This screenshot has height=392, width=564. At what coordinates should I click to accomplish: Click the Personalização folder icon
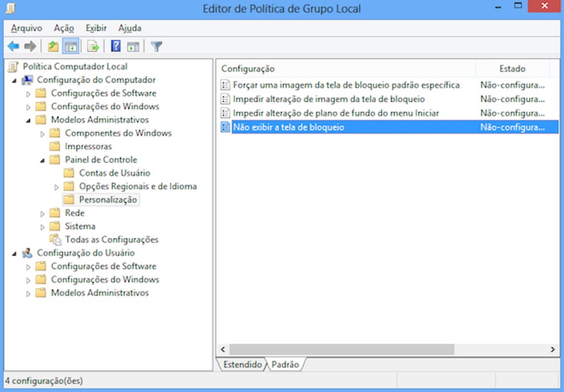(69, 199)
